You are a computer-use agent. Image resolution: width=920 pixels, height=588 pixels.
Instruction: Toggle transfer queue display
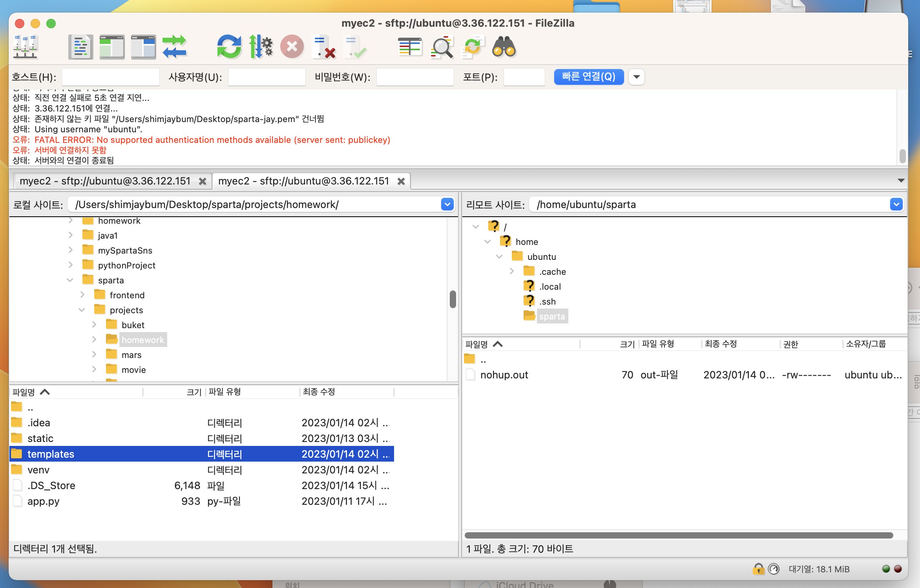(x=175, y=47)
